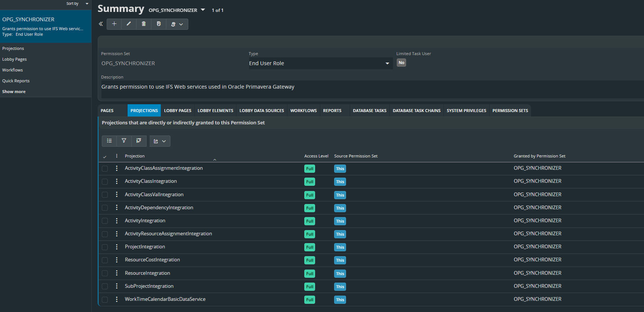Check the ActivityClassAssignmentIntegration row checkbox
Viewport: 644px width, 312px height.
[105, 169]
